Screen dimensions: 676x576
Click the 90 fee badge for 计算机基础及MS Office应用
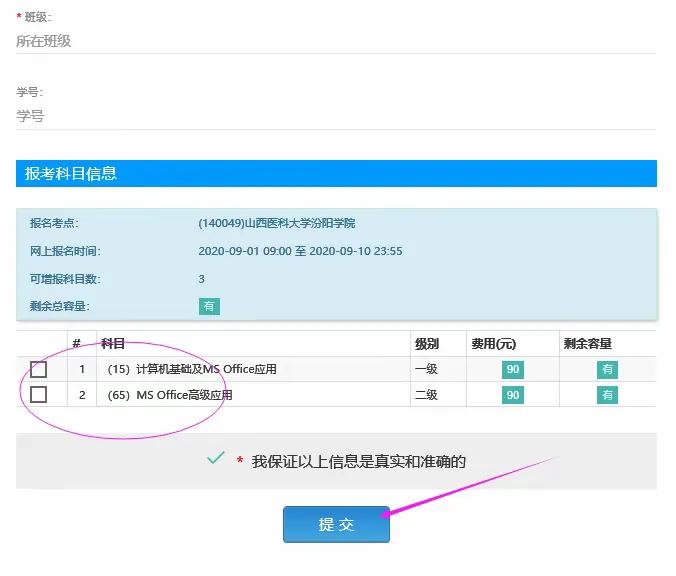pos(513,370)
